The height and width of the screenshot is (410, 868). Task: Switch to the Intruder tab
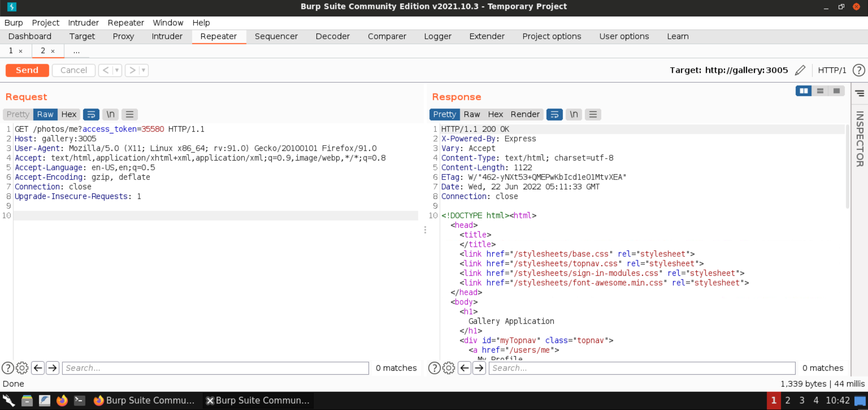[x=167, y=36]
